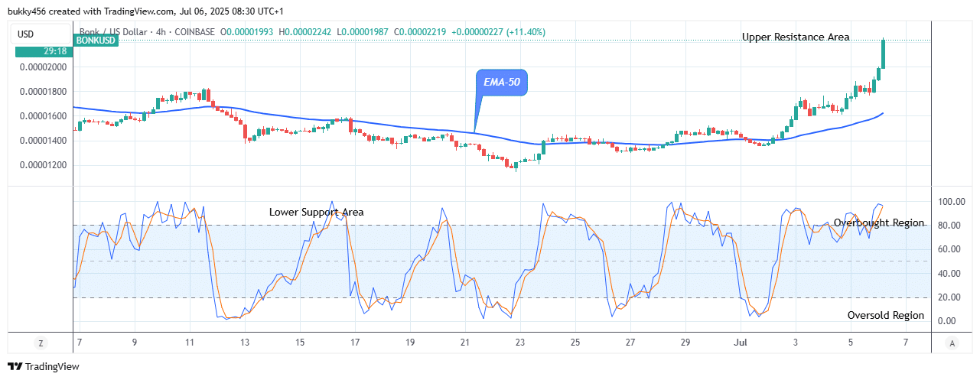Click the open value O0.00001993
The image size is (980, 380).
click(x=249, y=32)
